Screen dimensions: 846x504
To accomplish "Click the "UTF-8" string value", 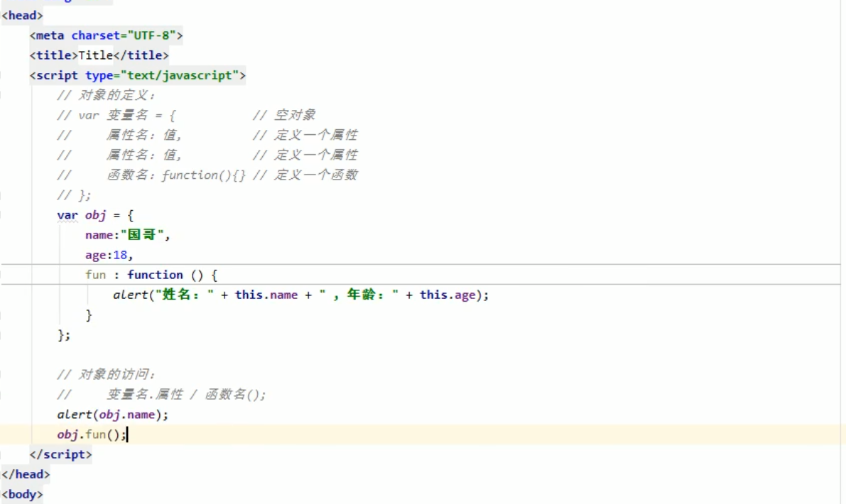I will (151, 35).
